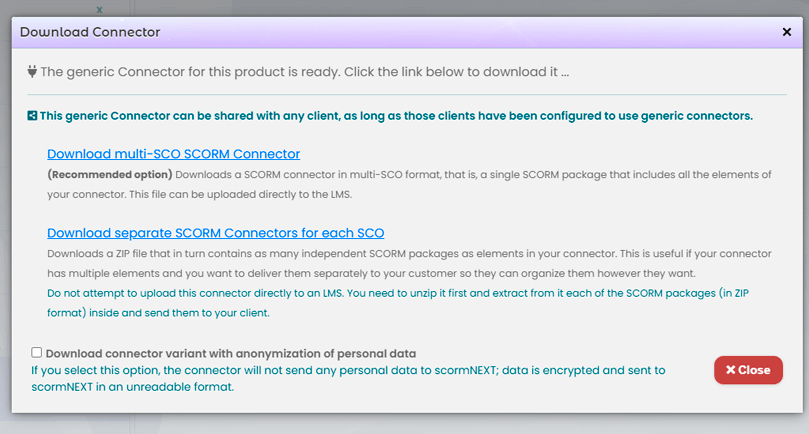Click the 'Download Connector' dialog title

(x=90, y=32)
